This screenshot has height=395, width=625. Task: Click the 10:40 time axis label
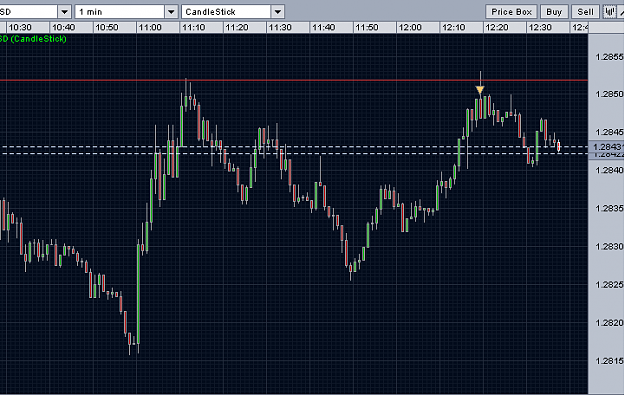pos(63,28)
